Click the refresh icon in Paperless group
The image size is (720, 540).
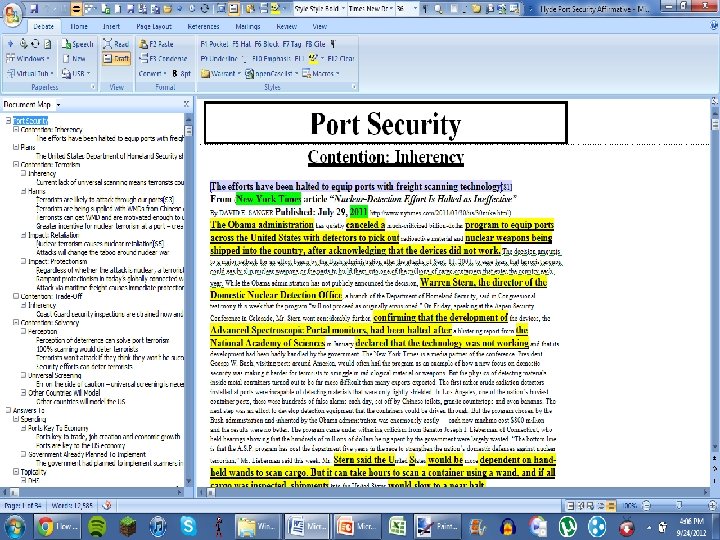point(35,44)
